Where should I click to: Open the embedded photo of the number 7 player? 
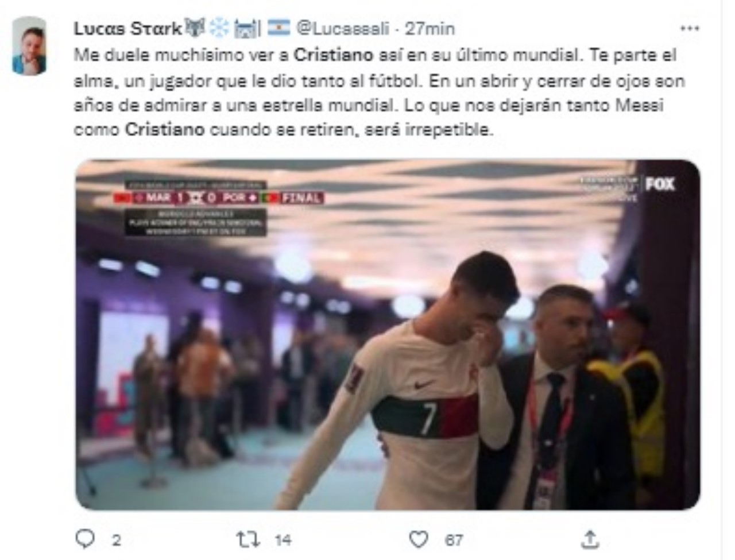point(388,334)
